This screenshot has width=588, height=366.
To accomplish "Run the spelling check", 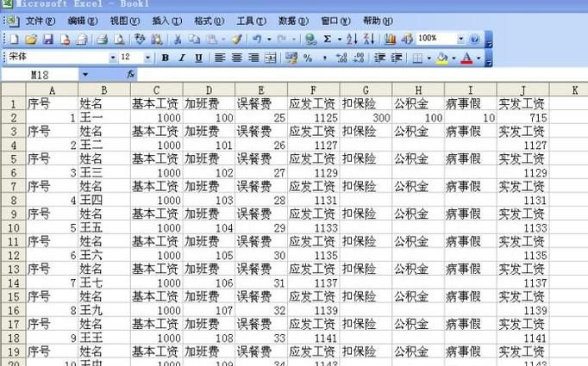I will [140, 39].
